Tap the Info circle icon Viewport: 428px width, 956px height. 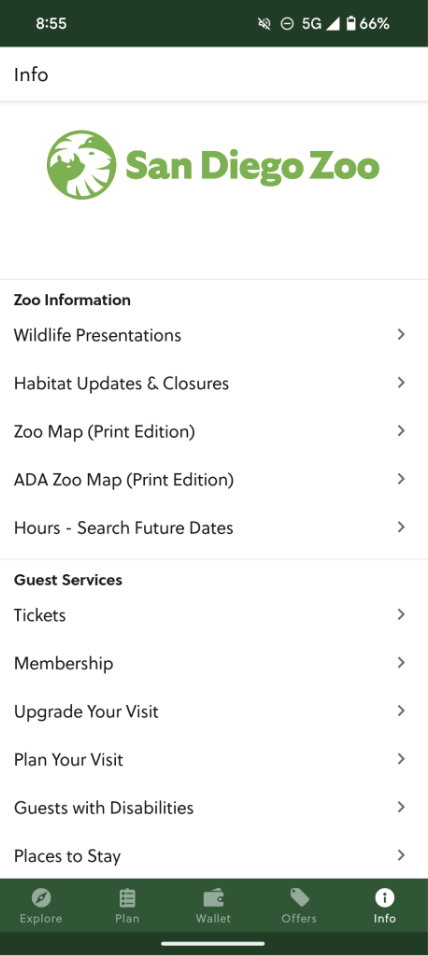click(385, 897)
